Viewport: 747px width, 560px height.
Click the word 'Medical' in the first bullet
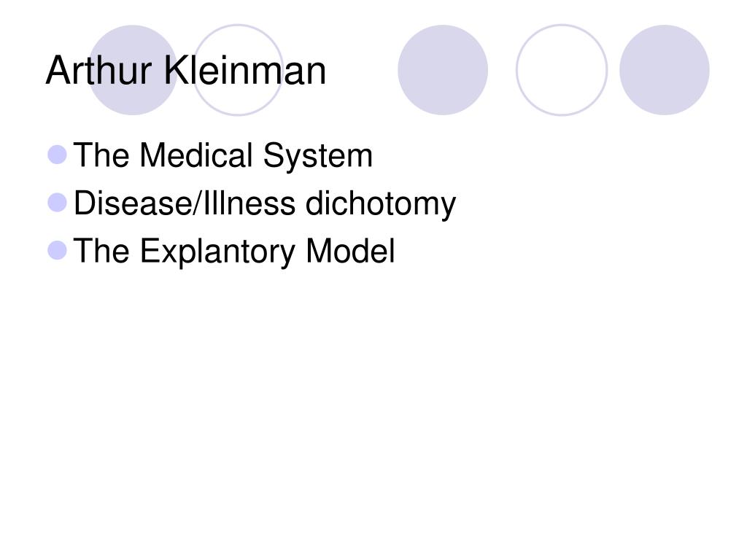tap(196, 155)
